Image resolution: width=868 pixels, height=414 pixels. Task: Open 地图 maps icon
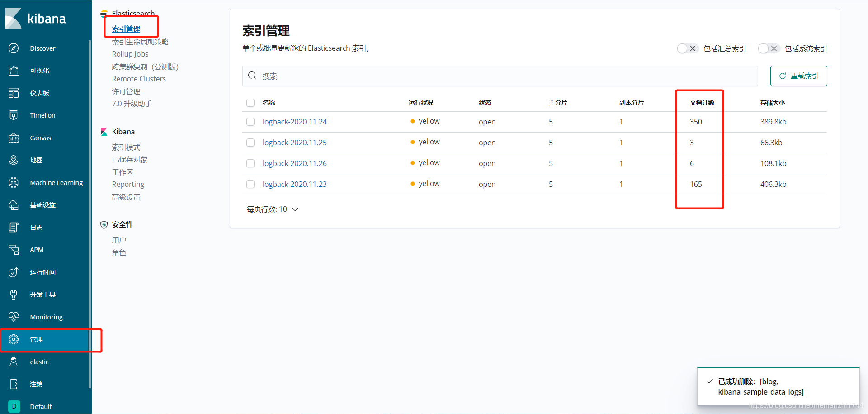(14, 160)
